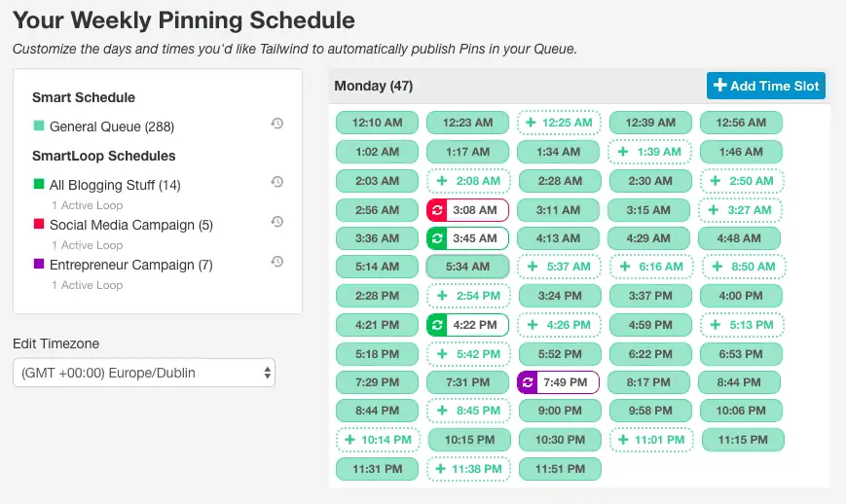The image size is (846, 504).
Task: Select All Blogging Stuff (14) schedule
Action: coord(115,185)
